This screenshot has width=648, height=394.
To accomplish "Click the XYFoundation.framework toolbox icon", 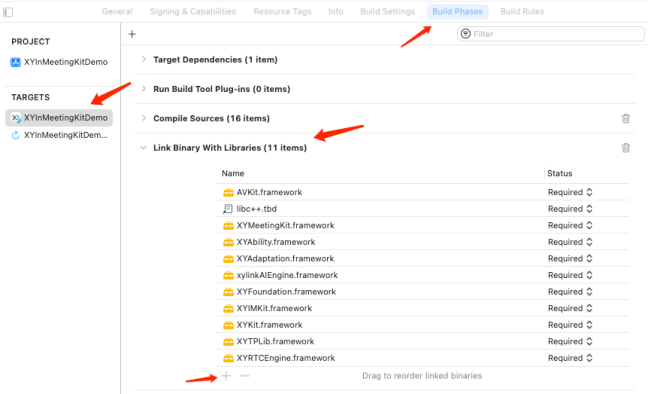I will pyautogui.click(x=228, y=292).
